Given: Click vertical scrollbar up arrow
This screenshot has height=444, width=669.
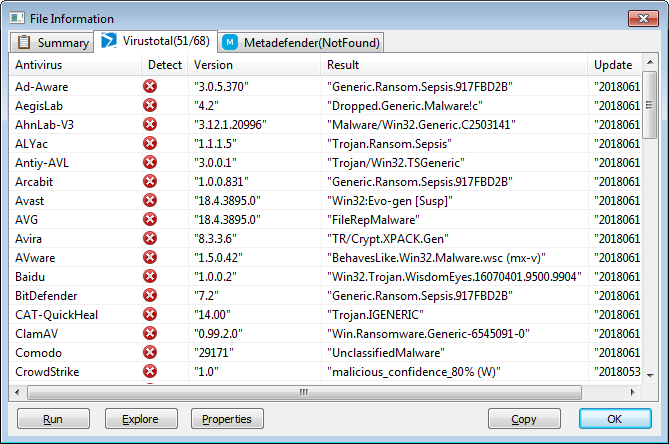Looking at the screenshot, I should tap(650, 62).
